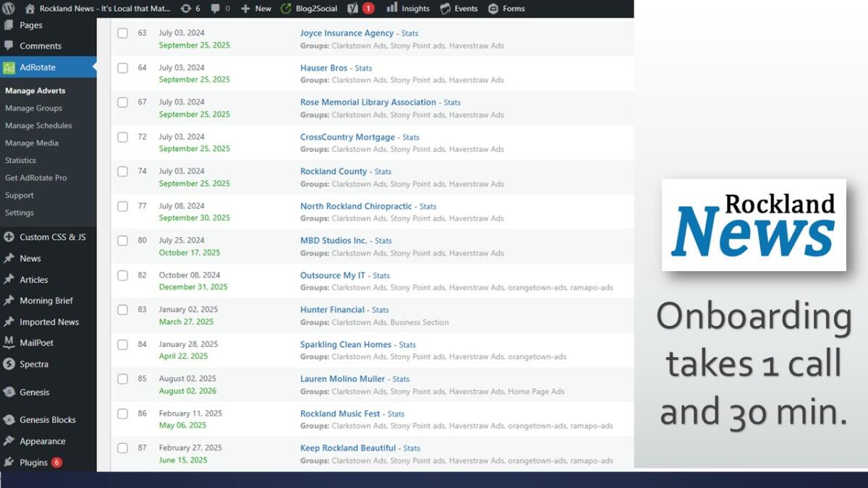The width and height of the screenshot is (868, 488).
Task: Click the December 31, 2025 end date
Action: pos(193,287)
